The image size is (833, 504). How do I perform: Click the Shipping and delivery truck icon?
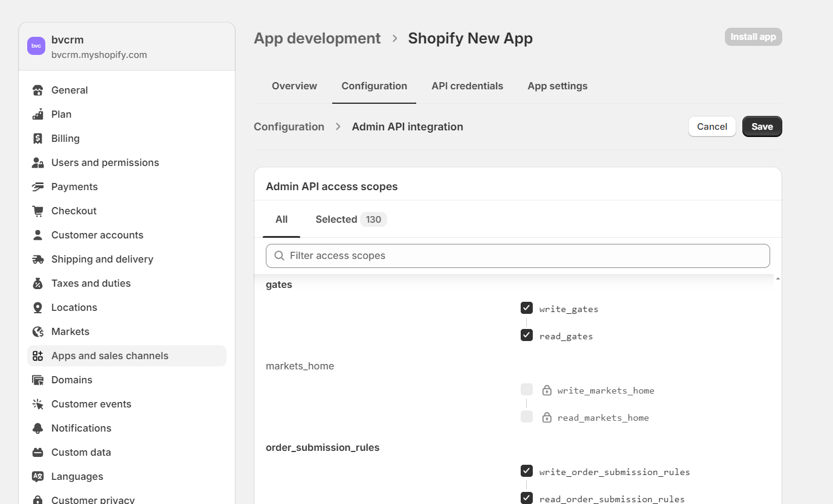pyautogui.click(x=38, y=260)
